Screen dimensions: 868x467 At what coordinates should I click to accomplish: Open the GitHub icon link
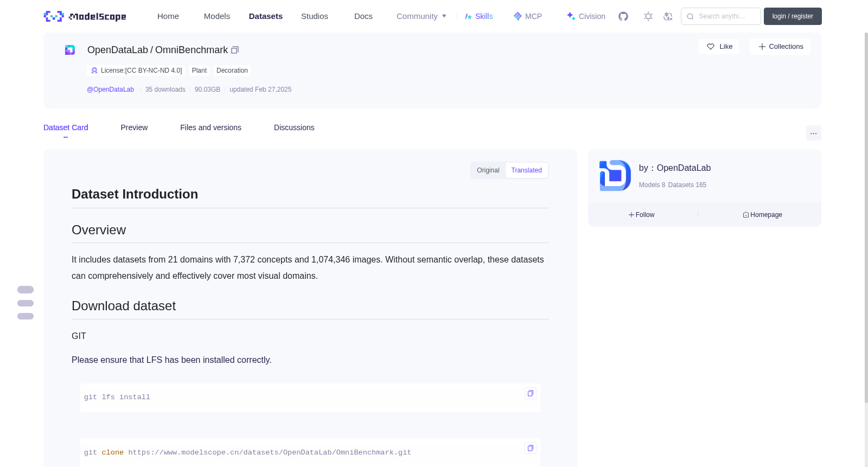tap(623, 16)
